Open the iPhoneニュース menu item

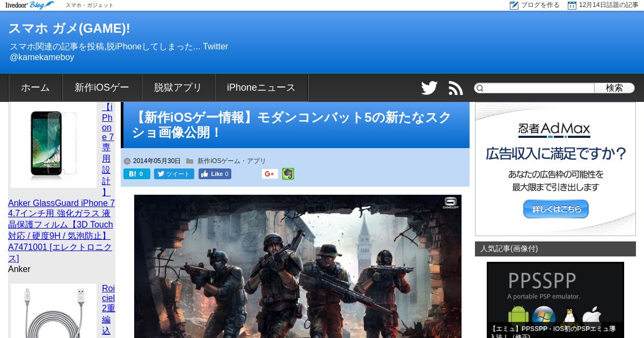tap(261, 87)
